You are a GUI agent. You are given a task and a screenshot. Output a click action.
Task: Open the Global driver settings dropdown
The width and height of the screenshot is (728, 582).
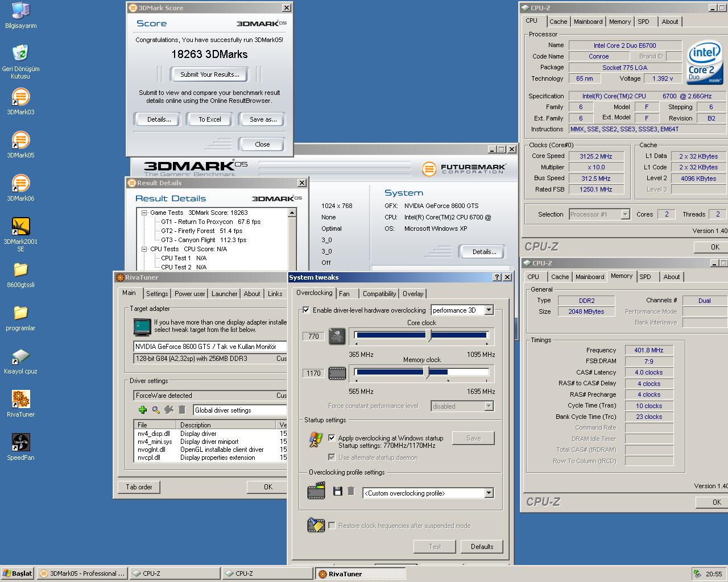(x=240, y=410)
